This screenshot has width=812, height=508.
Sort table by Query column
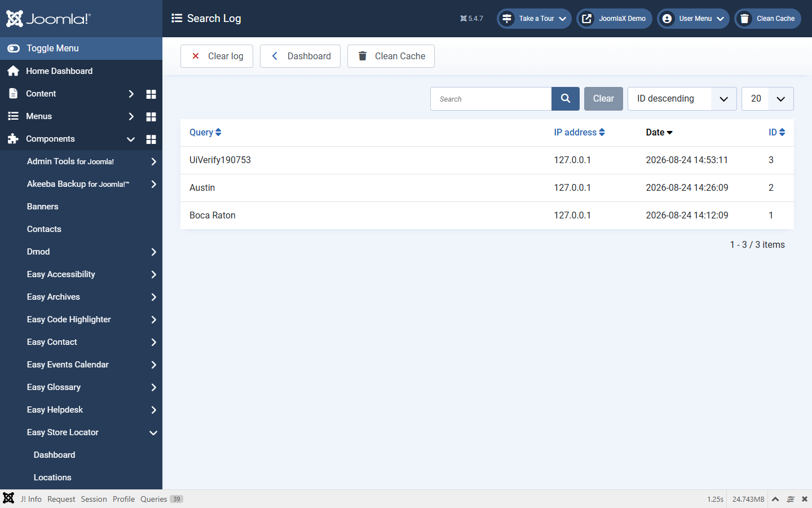[x=205, y=132]
